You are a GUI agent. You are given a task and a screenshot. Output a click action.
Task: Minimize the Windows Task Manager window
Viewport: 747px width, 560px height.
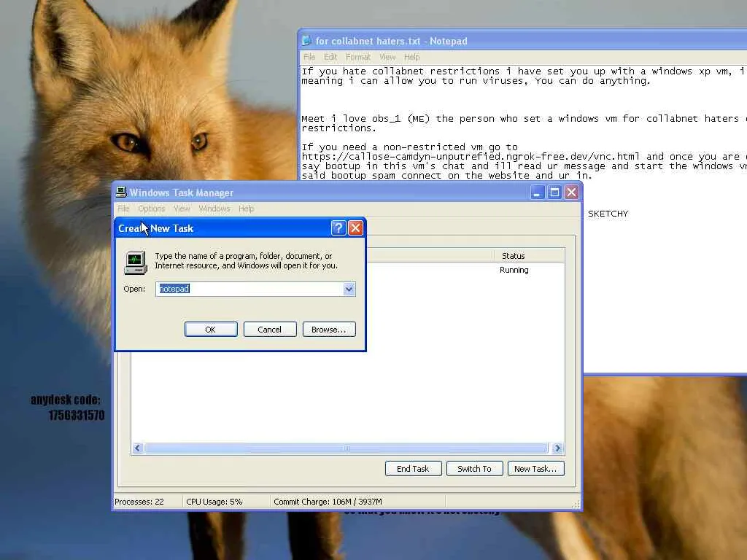537,192
